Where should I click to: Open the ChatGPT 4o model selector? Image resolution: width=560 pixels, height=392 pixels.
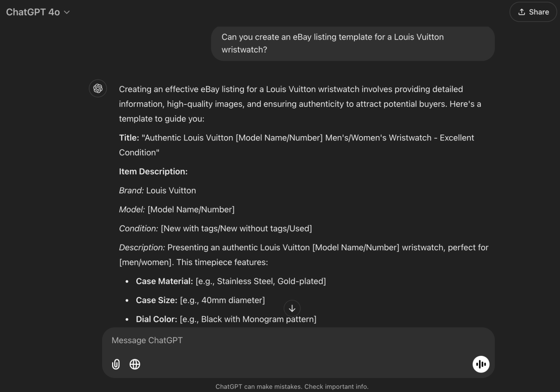click(x=38, y=12)
